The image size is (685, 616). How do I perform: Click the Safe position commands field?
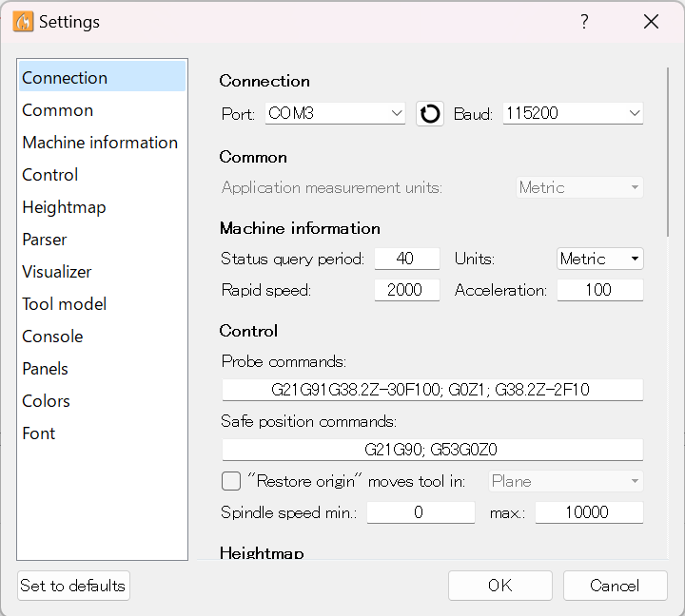(x=432, y=450)
